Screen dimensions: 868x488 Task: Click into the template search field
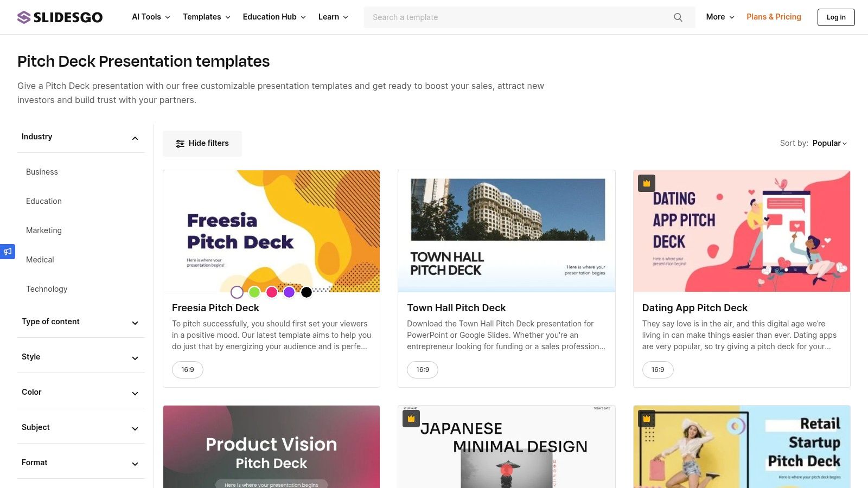[515, 17]
